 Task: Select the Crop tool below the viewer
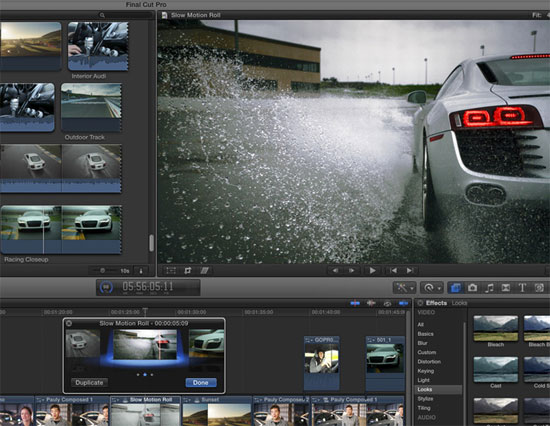[x=188, y=271]
